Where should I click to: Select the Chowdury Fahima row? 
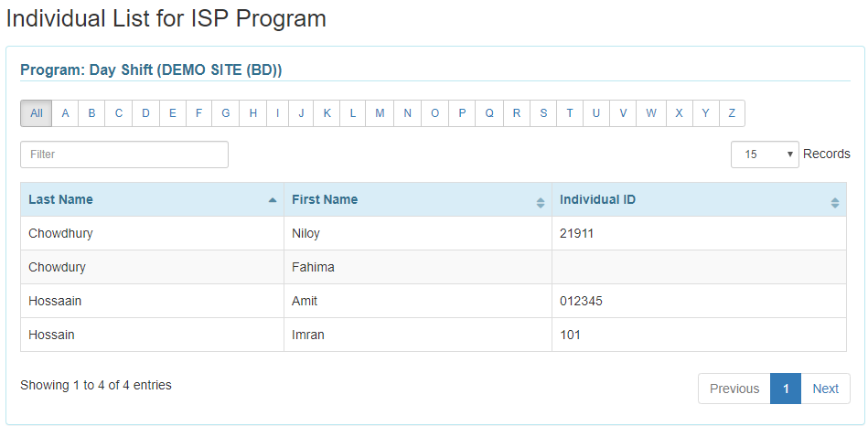(434, 267)
